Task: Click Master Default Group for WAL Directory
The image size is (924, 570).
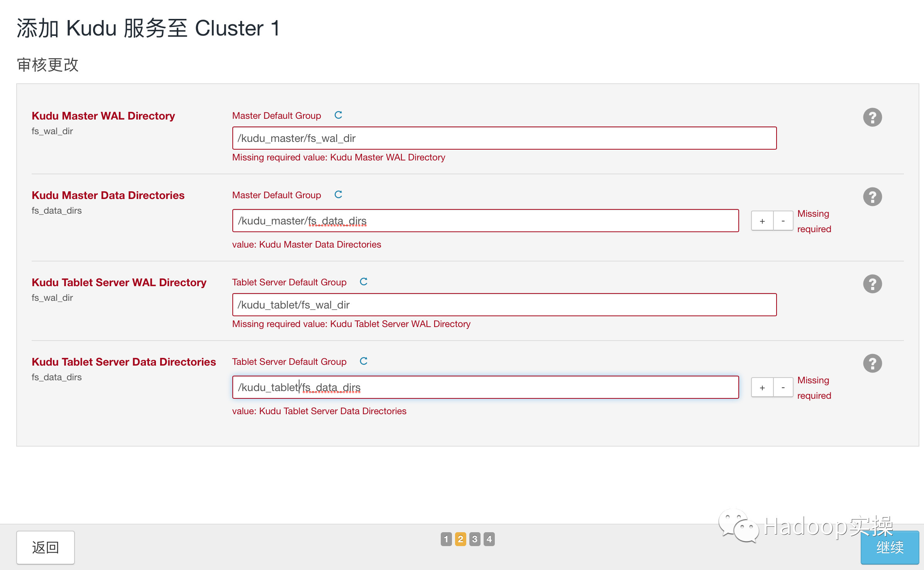Action: point(276,116)
